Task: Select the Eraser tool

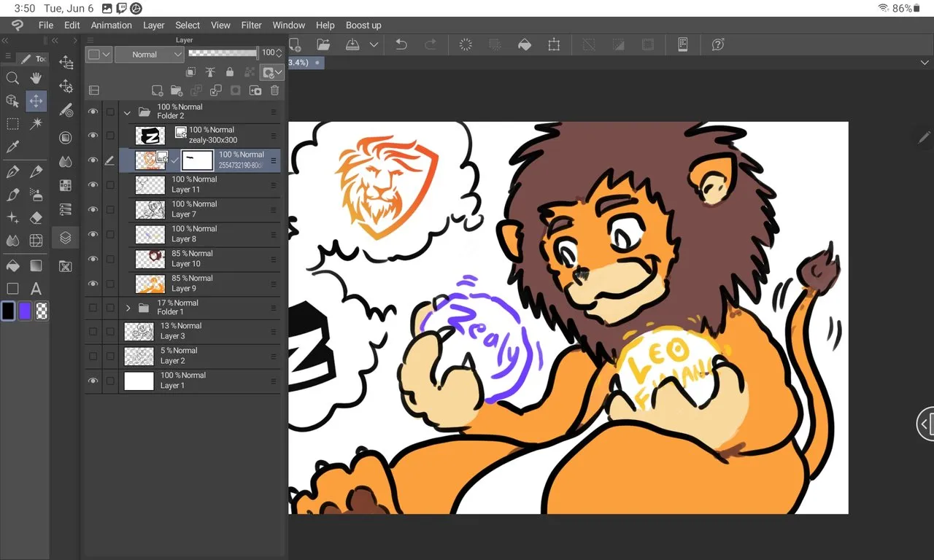Action: [x=36, y=217]
